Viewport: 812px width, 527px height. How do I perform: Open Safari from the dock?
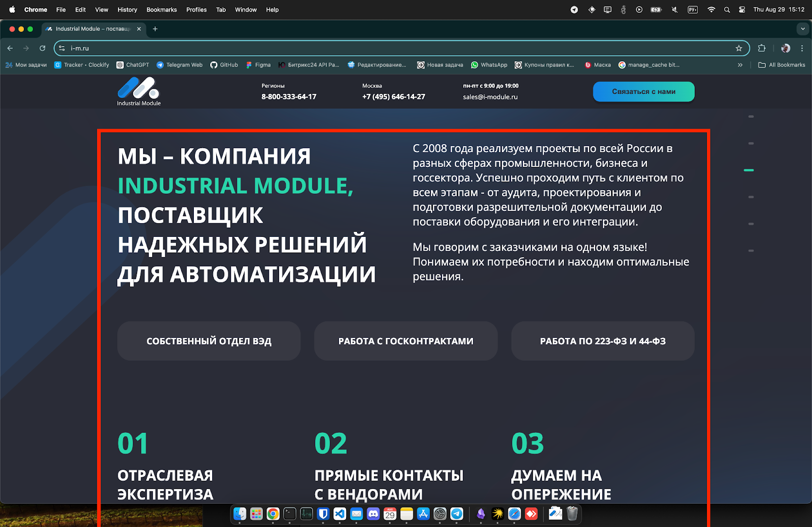tap(515, 514)
